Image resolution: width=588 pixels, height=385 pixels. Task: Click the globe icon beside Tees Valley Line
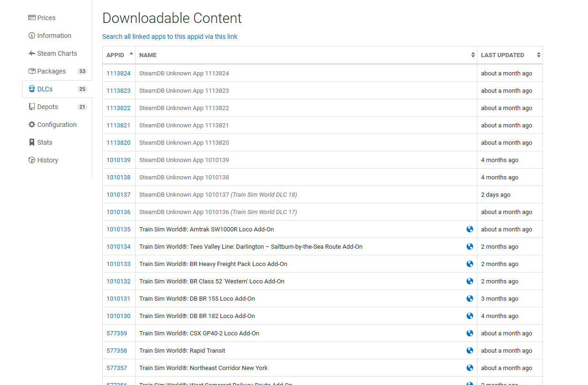[470, 246]
